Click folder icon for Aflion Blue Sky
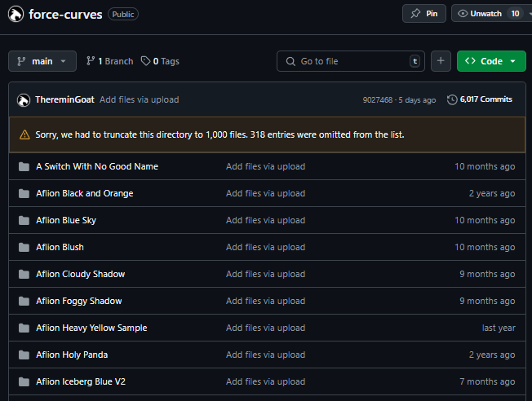This screenshot has height=401, width=532. pyautogui.click(x=24, y=220)
